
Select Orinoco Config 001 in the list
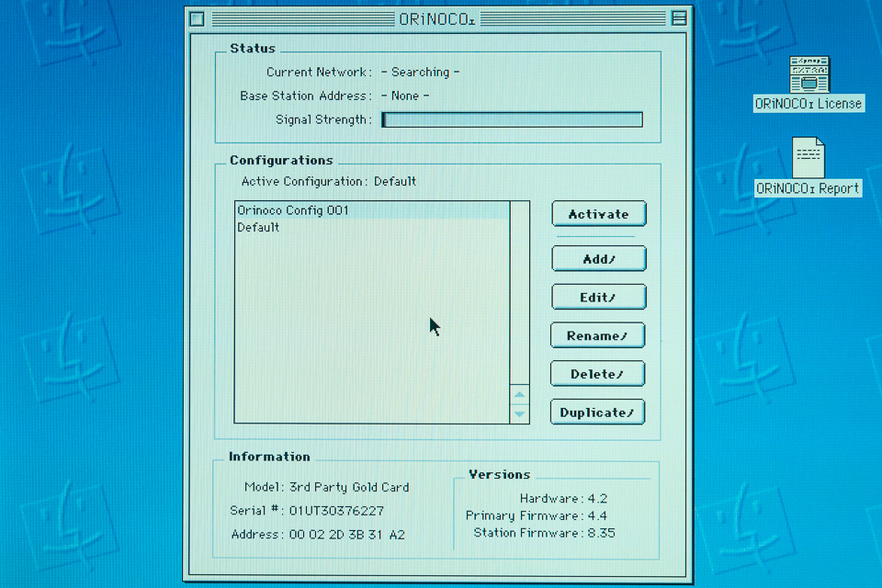372,210
